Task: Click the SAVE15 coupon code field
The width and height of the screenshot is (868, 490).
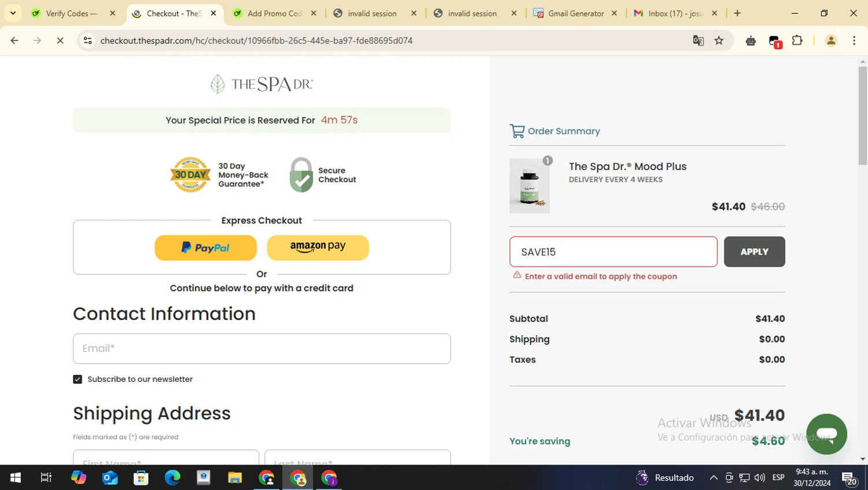Action: click(x=613, y=252)
